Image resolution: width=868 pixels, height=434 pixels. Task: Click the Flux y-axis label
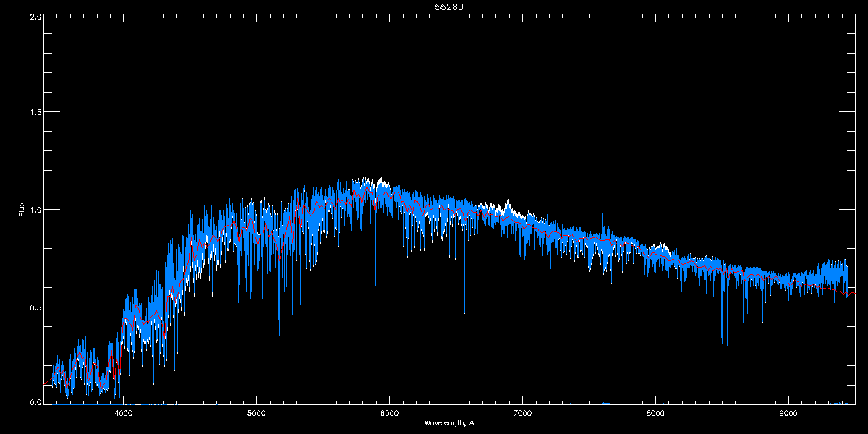pos(22,209)
